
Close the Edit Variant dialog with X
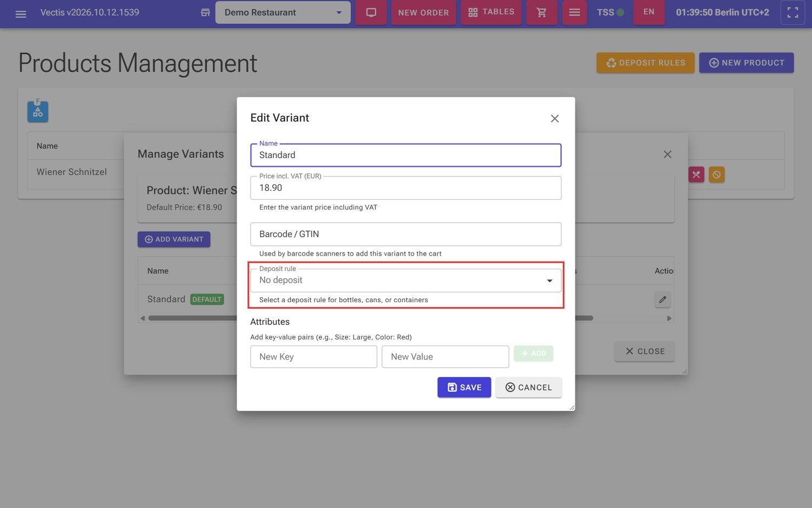click(554, 119)
